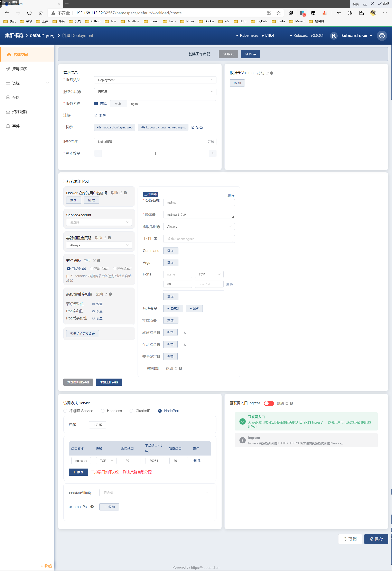Select 自动分配 node radio option

69,268
